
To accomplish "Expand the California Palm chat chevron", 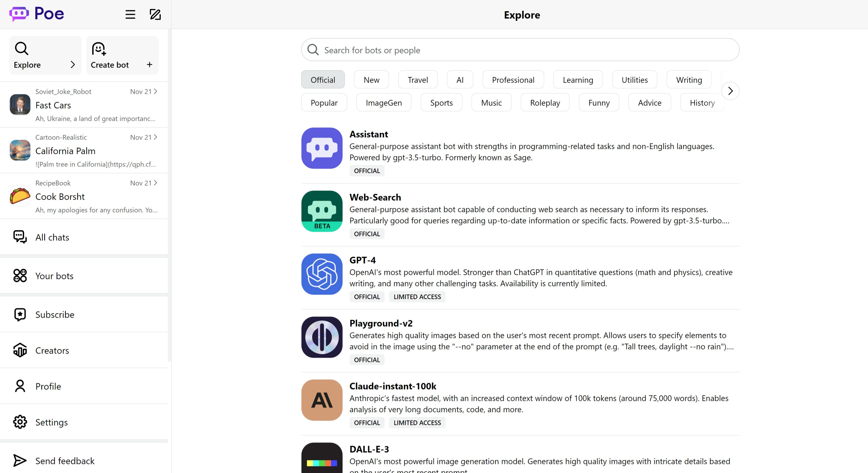I will click(x=155, y=137).
